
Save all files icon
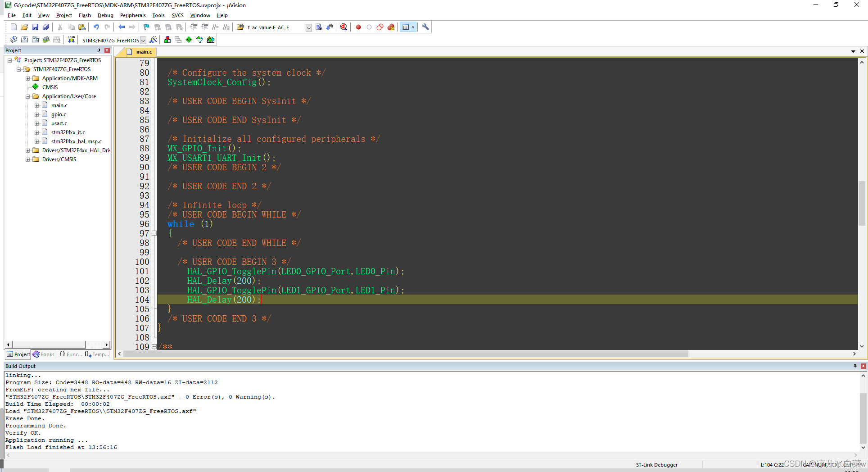46,27
